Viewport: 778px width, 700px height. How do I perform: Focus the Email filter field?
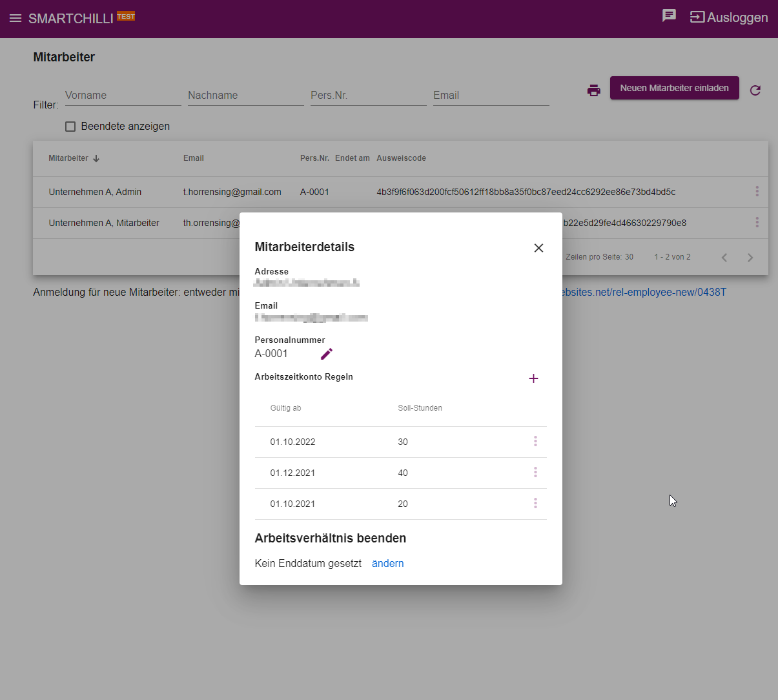491,96
